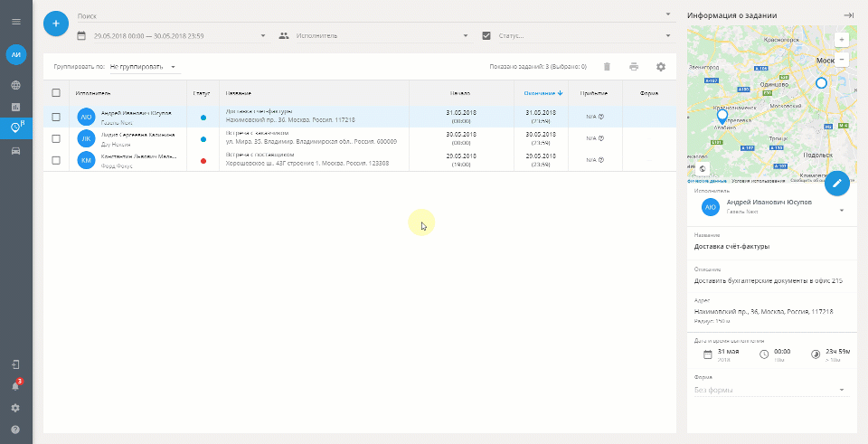The width and height of the screenshot is (868, 444).
Task: Toggle the select-all checkbox in table header
Action: pyautogui.click(x=56, y=93)
